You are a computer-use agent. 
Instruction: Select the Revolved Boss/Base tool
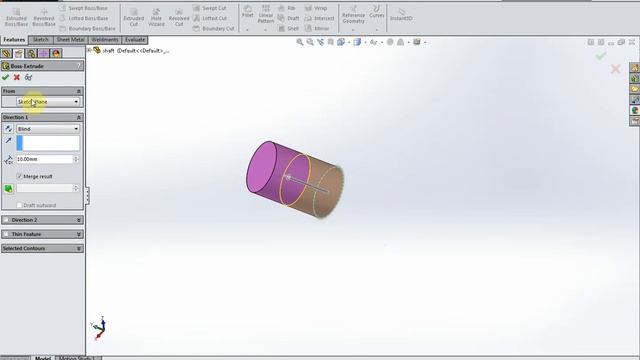(x=44, y=17)
